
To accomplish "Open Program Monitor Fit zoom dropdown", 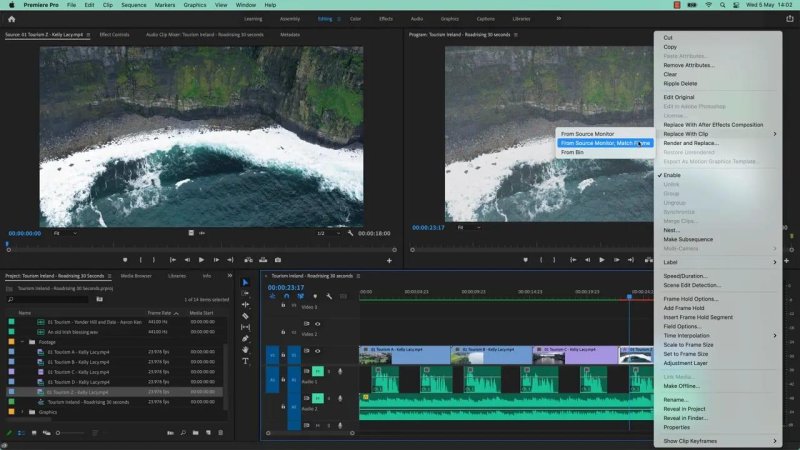I will (x=468, y=228).
